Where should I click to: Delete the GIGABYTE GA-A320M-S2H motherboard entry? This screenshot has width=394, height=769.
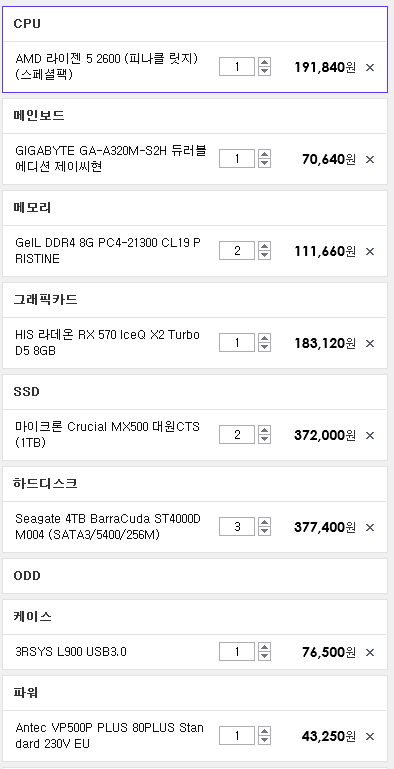[370, 159]
